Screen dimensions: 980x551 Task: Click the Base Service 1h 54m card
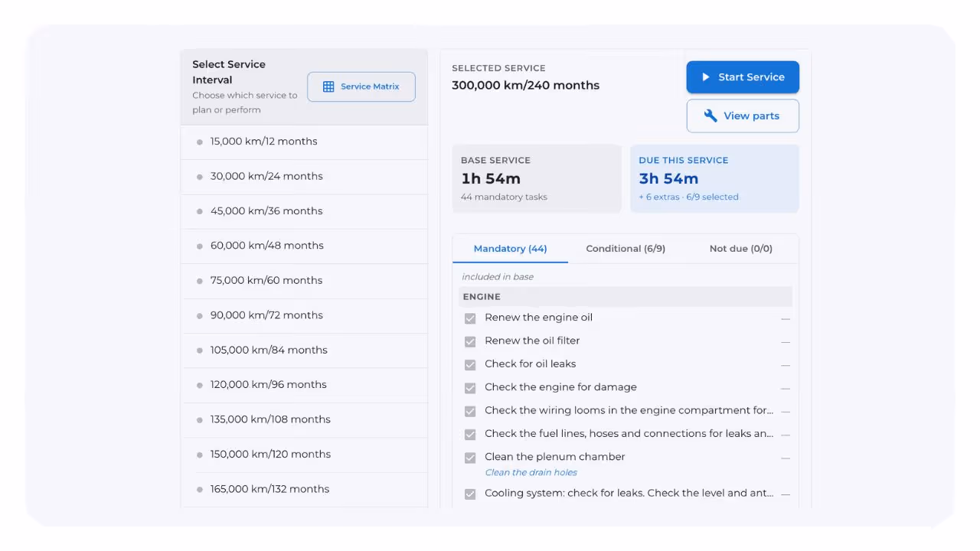[537, 178]
